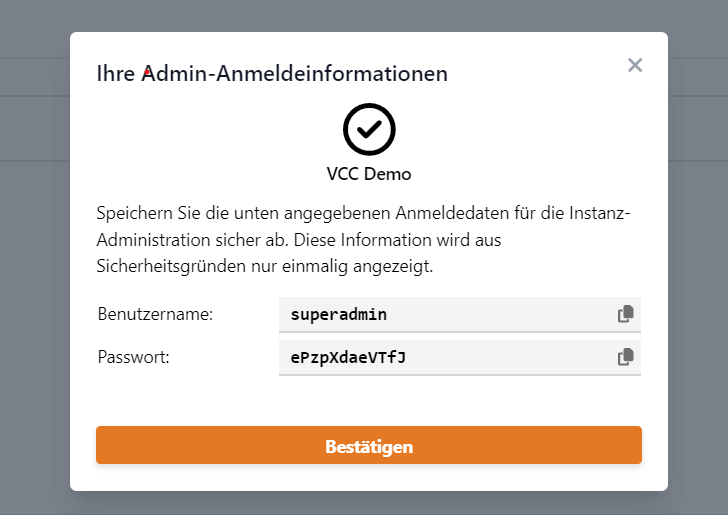The image size is (728, 515).
Task: Select the Passwort field value
Action: pos(445,357)
